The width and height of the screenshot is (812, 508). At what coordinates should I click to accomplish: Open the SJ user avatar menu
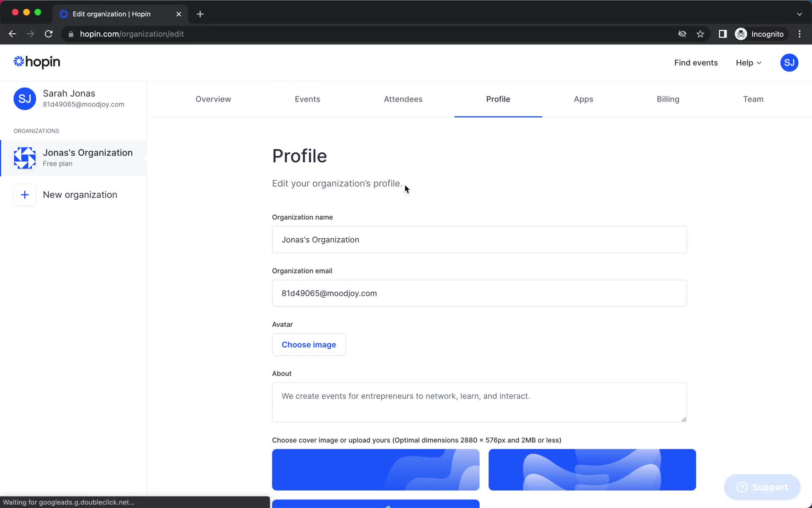(x=789, y=63)
